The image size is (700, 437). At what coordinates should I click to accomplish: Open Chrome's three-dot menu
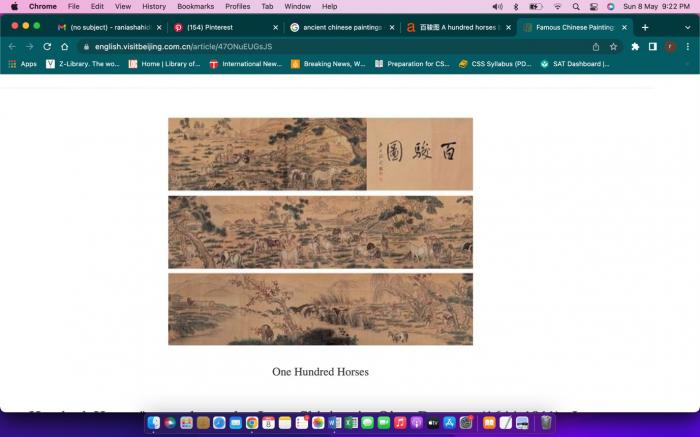click(x=688, y=46)
